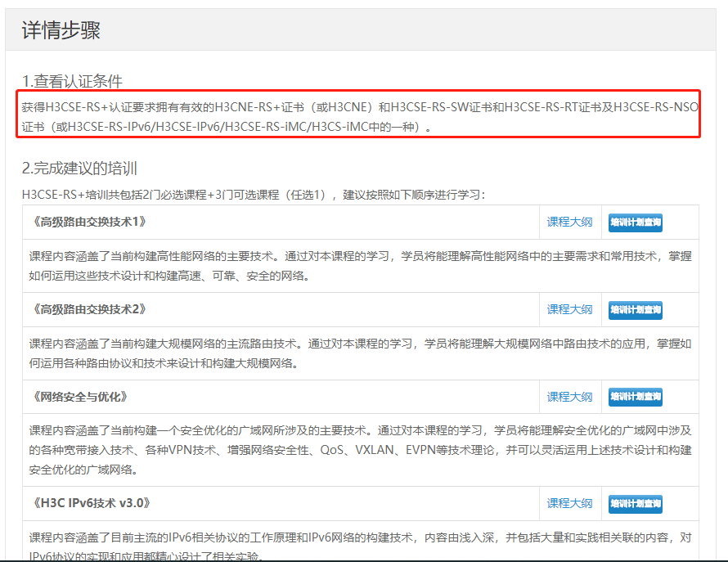The width and height of the screenshot is (728, 562).
Task: Open 课程大纲 link for 高级路由交换技术1
Action: tap(569, 222)
